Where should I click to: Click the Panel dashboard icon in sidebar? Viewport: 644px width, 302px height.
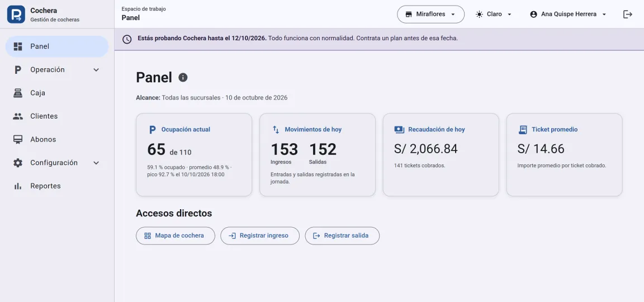[18, 46]
